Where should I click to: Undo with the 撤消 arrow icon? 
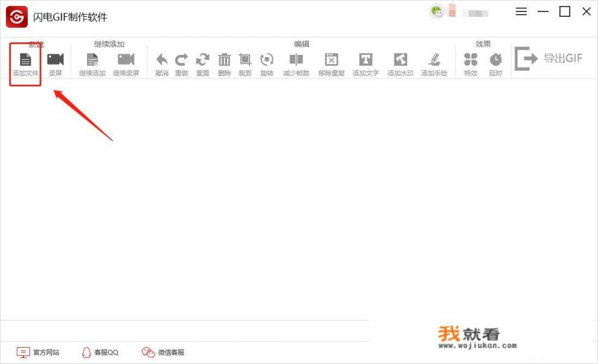tap(162, 60)
